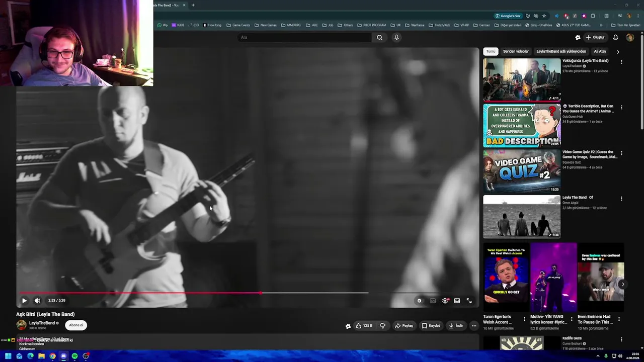
Task: Open Video Game Quiz #2 thumbnail
Action: [x=522, y=171]
